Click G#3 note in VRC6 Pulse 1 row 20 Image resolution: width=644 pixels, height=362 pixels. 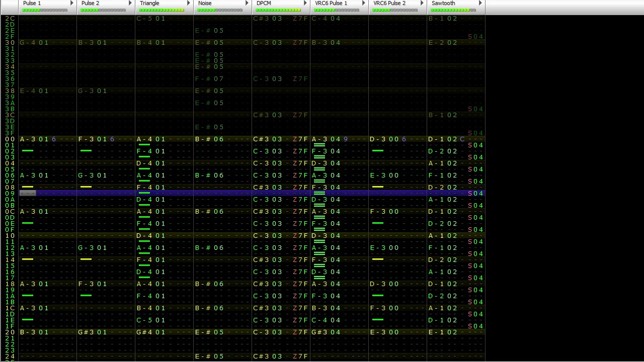click(319, 332)
